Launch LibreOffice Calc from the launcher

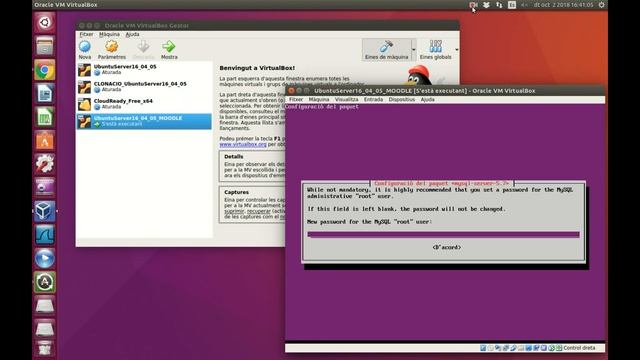coord(44,118)
